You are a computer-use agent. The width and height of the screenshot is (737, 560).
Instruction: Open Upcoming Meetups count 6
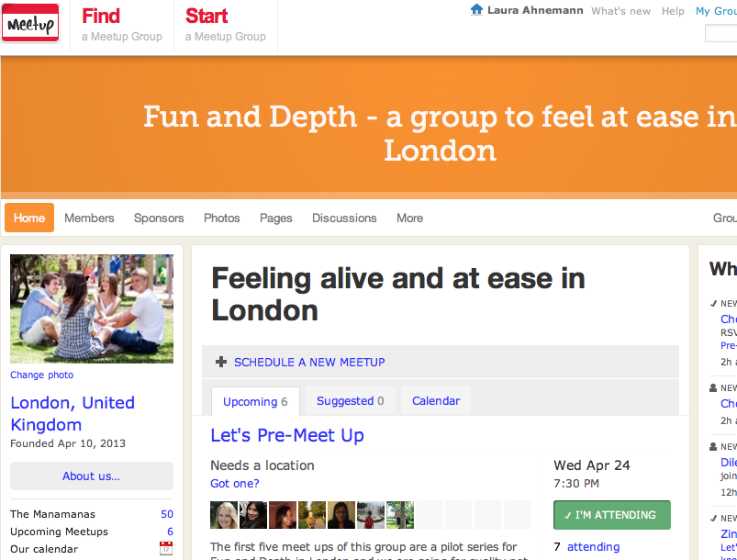pyautogui.click(x=170, y=532)
